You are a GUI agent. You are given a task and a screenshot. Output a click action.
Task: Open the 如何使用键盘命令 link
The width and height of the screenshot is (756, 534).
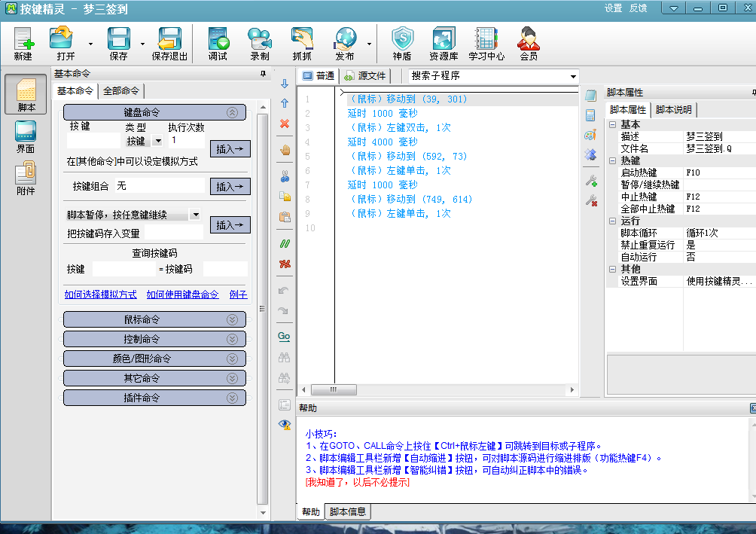(x=183, y=294)
